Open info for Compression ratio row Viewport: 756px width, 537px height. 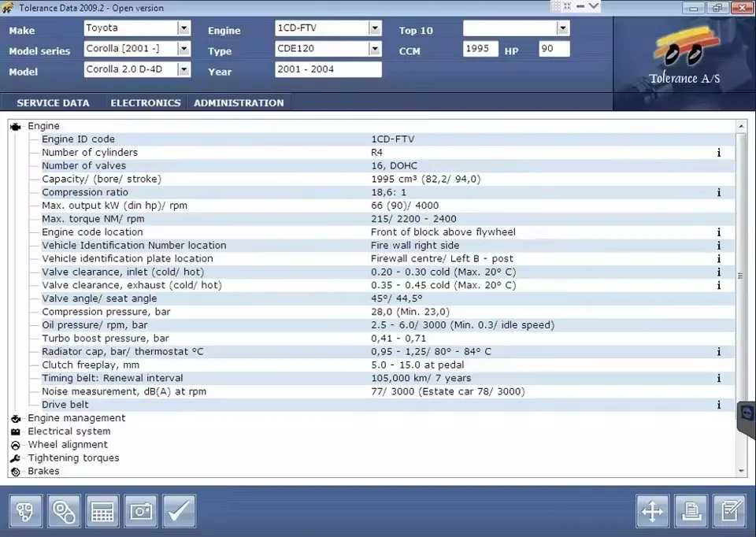717,192
